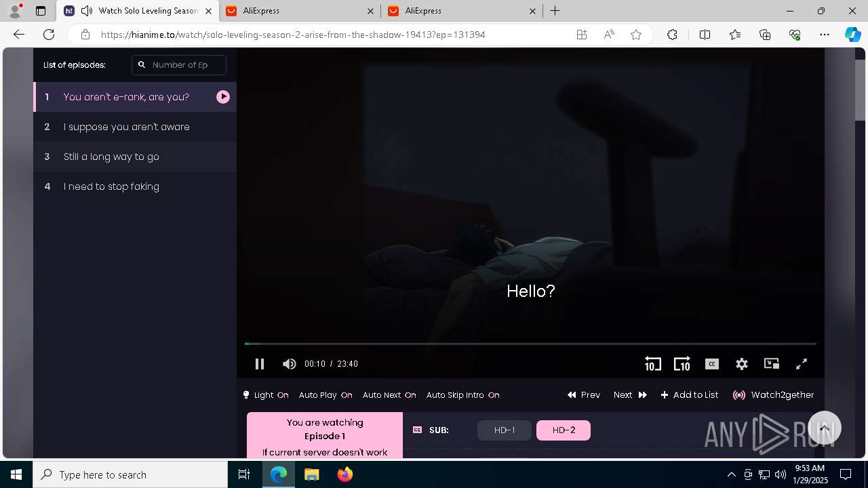Rewind video by 10 seconds

pyautogui.click(x=652, y=364)
